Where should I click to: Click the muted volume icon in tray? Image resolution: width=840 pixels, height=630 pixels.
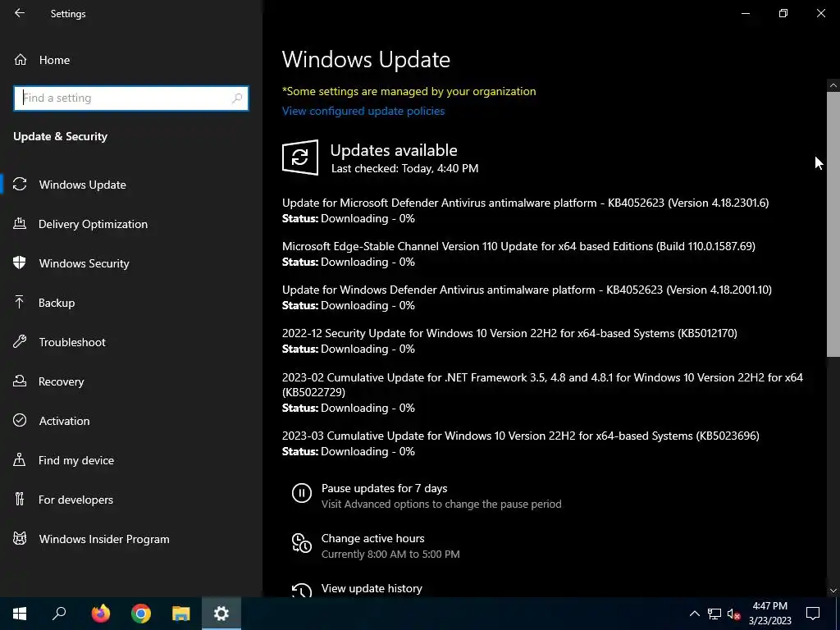coord(734,614)
